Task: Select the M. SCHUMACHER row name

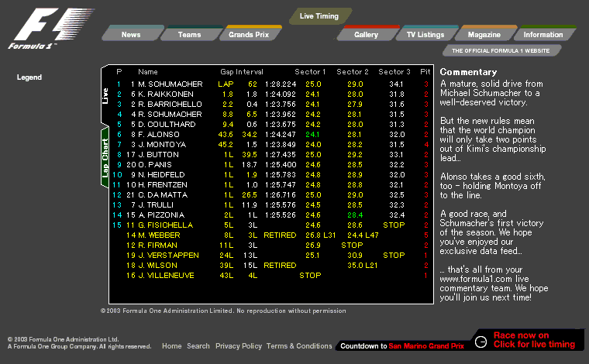Action: (x=170, y=84)
